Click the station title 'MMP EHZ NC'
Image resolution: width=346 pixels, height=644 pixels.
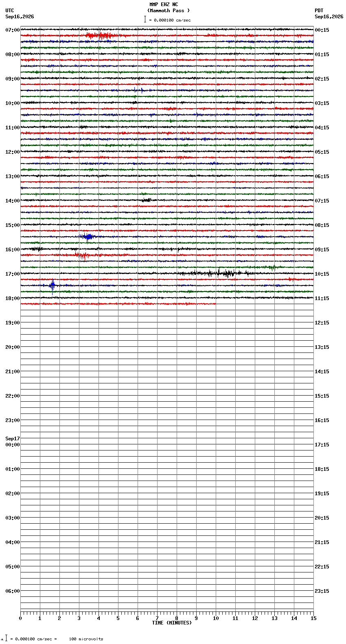(164, 4)
